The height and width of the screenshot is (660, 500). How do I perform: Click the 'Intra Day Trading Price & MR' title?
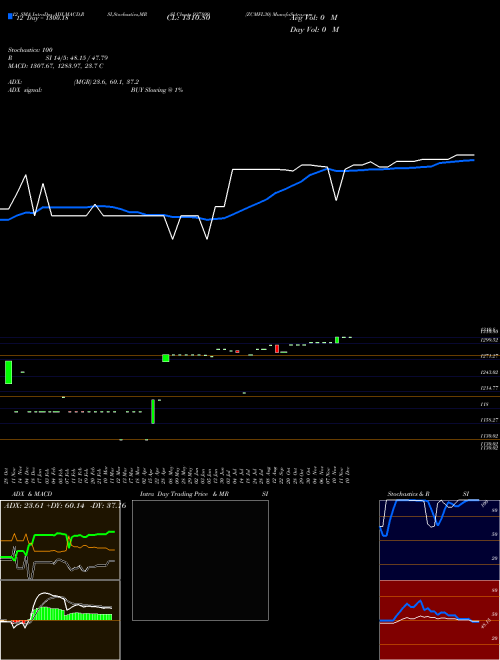click(184, 494)
